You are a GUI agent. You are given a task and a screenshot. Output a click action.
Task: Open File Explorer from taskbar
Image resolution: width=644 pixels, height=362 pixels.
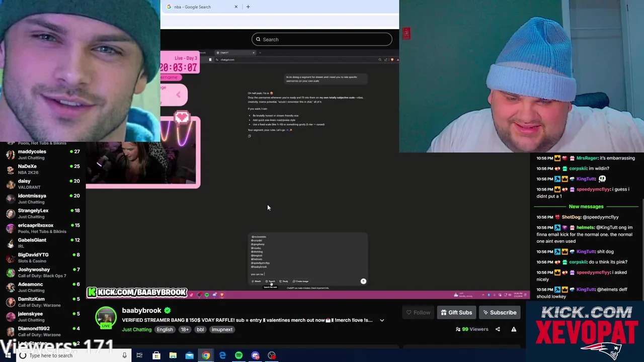[x=173, y=355]
